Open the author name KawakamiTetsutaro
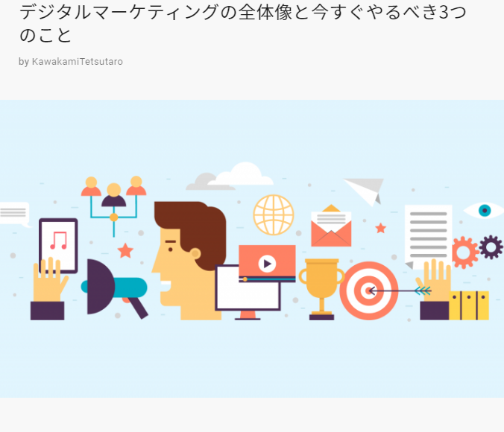Viewport: 504px width, 432px height. 77,61
